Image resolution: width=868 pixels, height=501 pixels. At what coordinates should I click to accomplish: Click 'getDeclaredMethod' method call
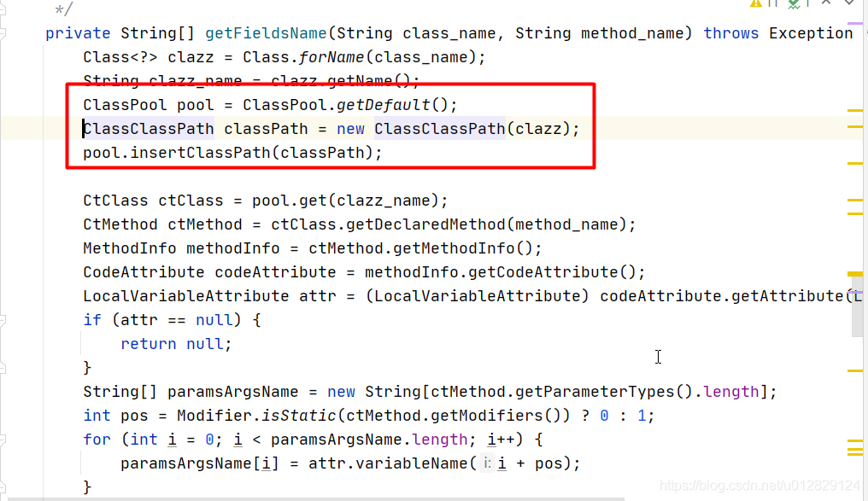425,224
